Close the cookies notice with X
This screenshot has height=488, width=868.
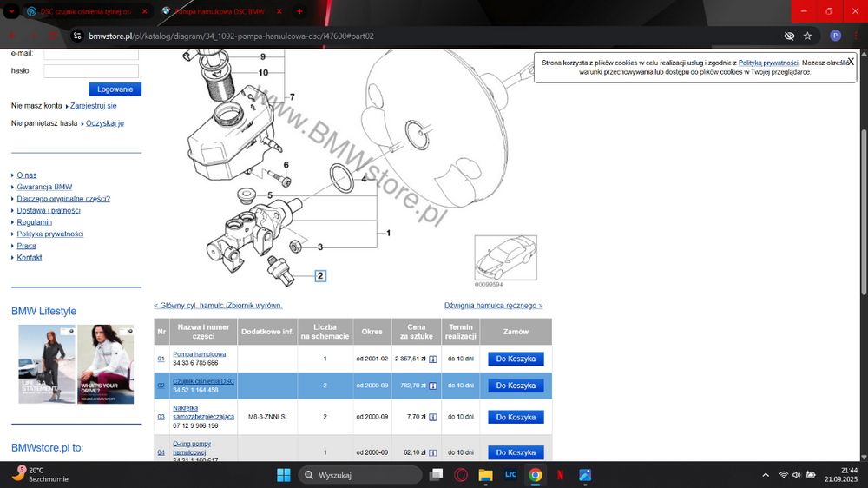pyautogui.click(x=851, y=62)
